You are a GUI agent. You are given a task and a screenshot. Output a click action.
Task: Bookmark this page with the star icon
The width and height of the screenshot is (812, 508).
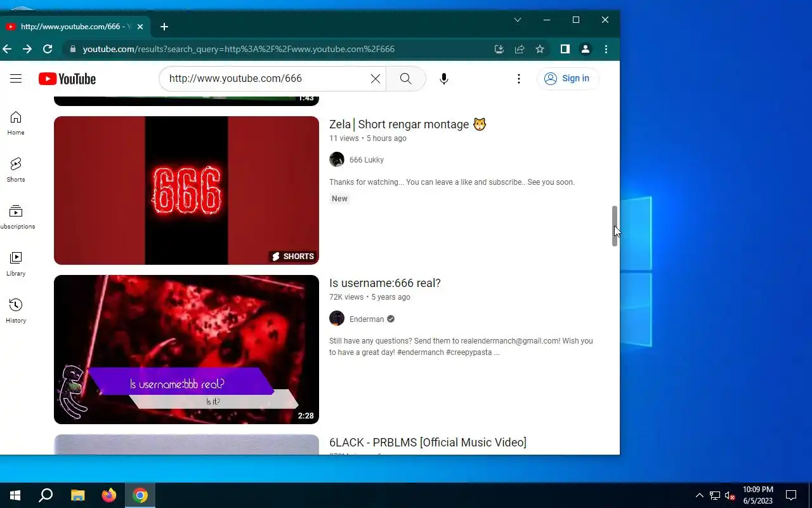pos(540,49)
